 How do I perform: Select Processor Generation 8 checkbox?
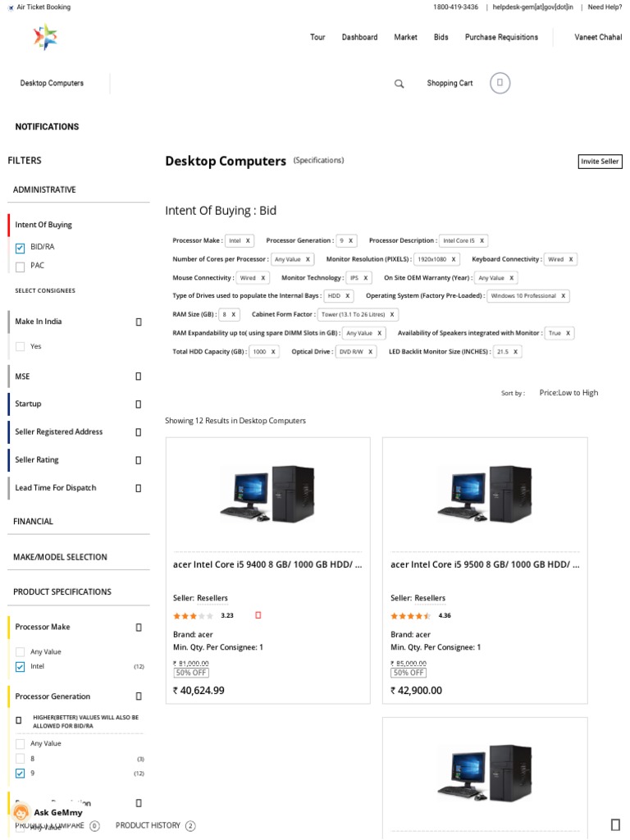[x=21, y=759]
